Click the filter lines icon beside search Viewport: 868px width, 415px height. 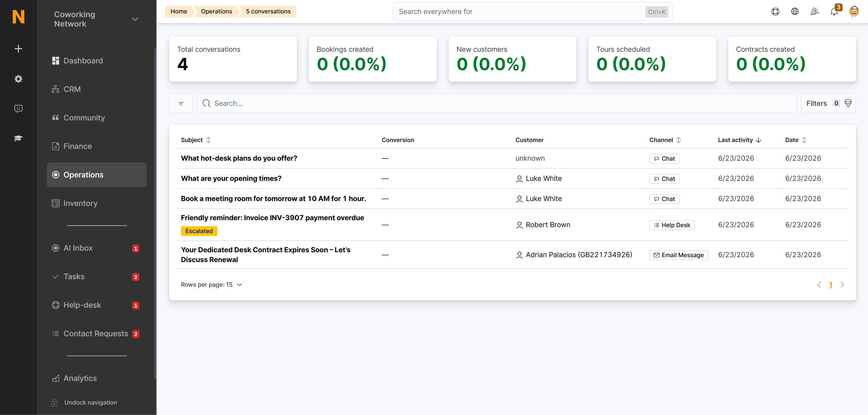[x=181, y=103]
